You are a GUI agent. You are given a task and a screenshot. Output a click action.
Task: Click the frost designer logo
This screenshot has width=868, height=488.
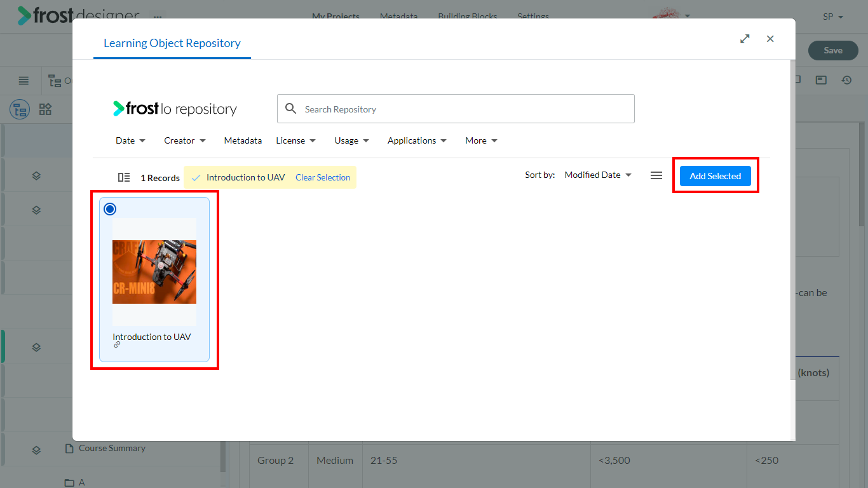78,15
